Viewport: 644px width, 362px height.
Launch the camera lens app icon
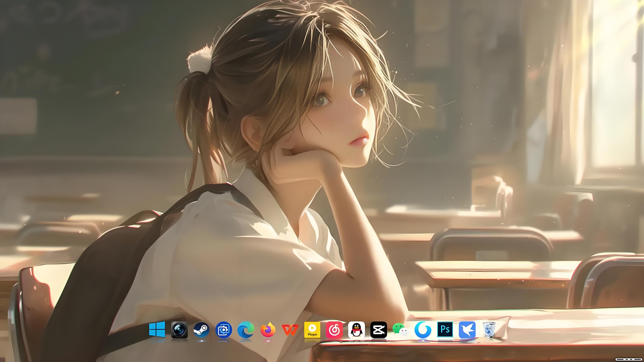(x=179, y=330)
